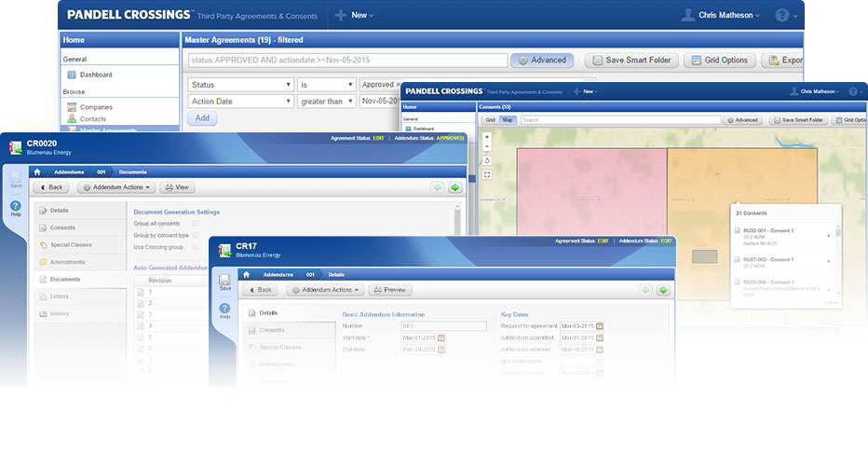
Task: Click the green right arrow in CR17 window
Action: pos(663,290)
